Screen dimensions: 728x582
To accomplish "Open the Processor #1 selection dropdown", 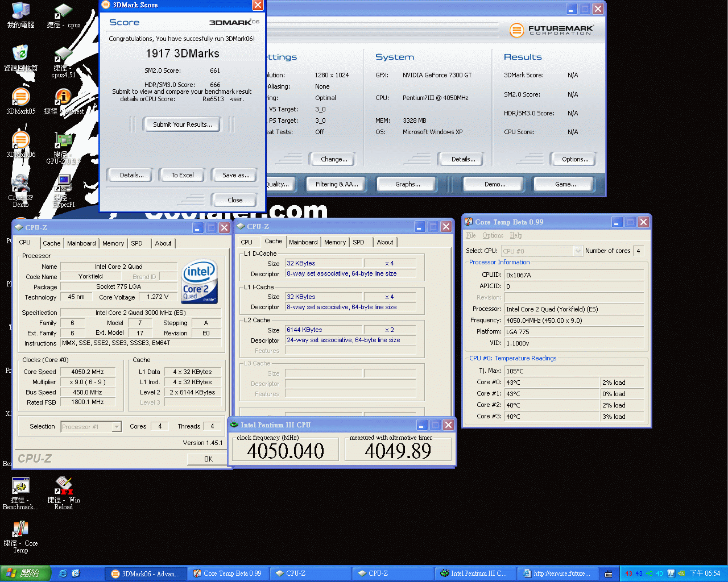I will (117, 426).
